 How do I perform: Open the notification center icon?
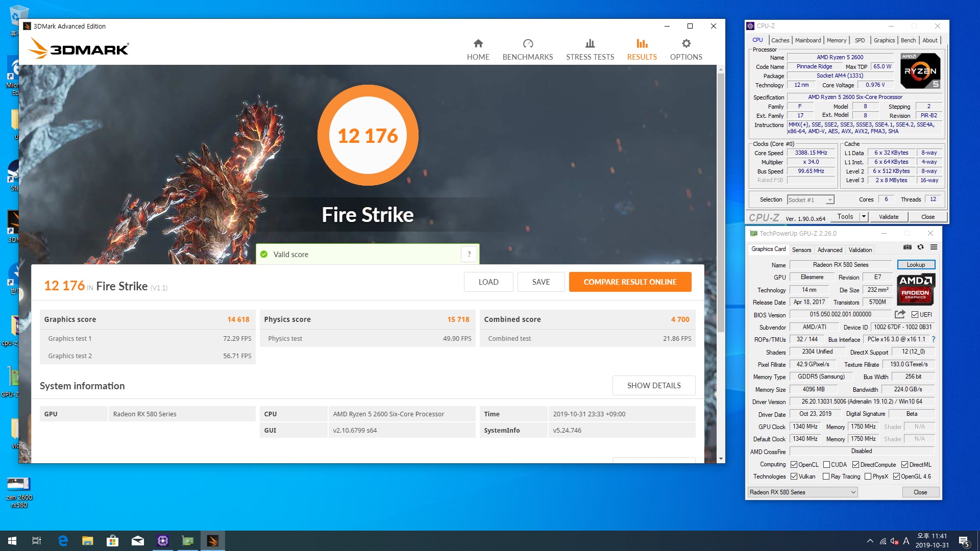[x=964, y=541]
